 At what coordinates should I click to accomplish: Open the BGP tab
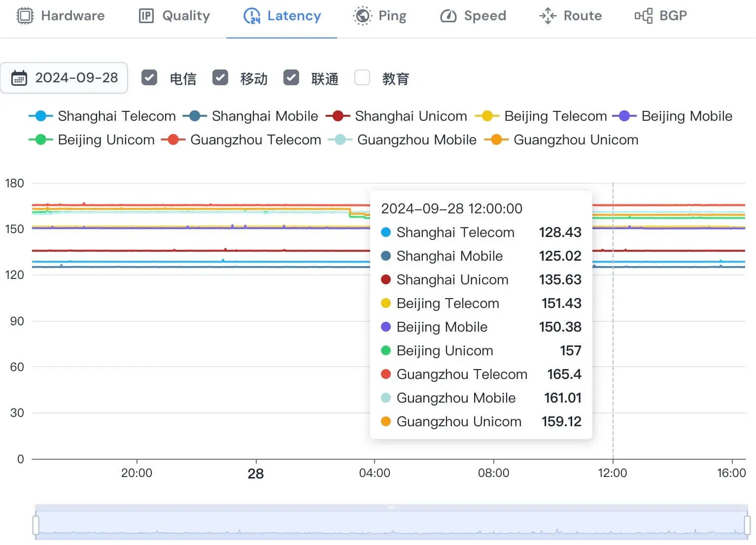(x=660, y=16)
